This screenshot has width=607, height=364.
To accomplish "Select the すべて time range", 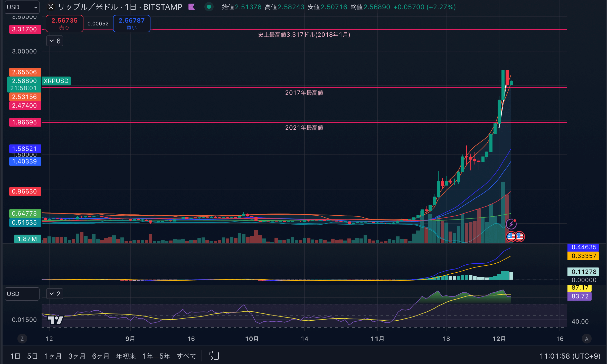I will click(186, 356).
